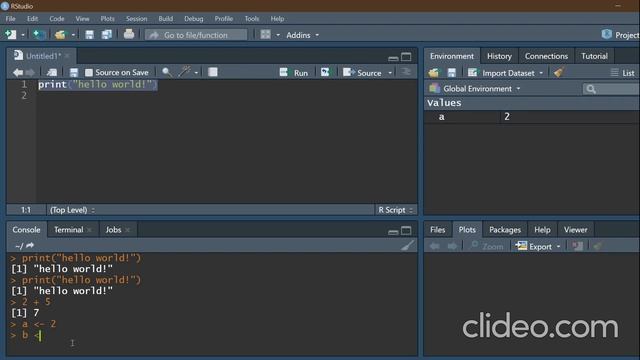Clear the console with broom icon

click(x=407, y=245)
